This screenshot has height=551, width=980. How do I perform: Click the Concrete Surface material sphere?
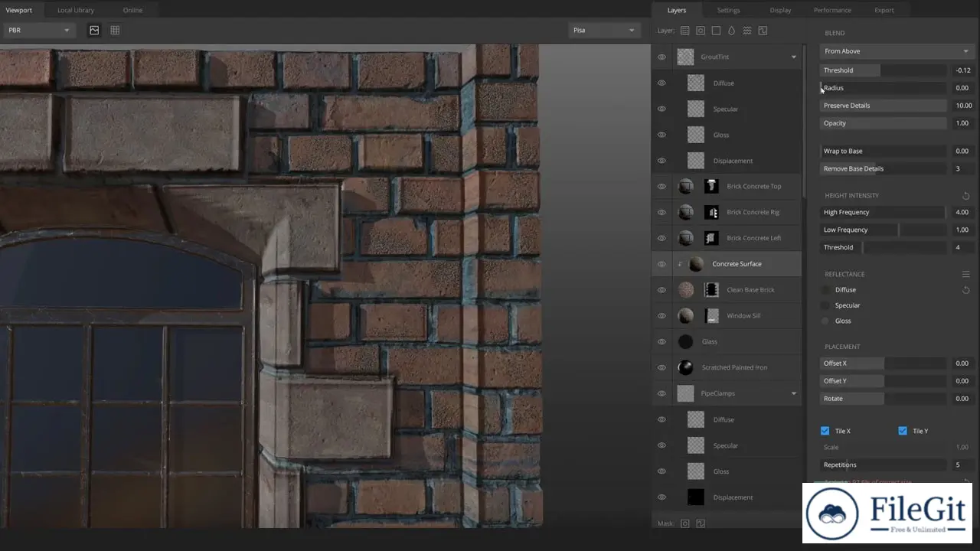[696, 264]
